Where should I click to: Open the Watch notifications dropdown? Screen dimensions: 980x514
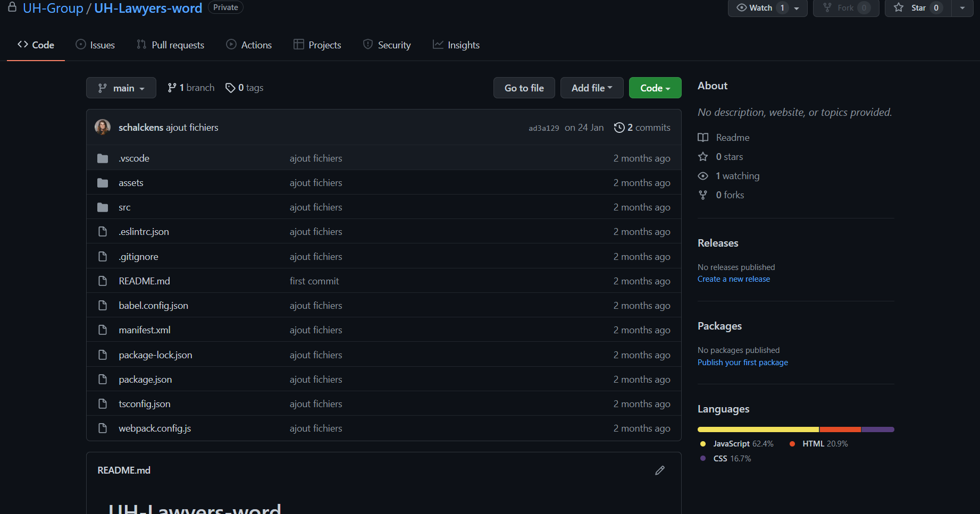tap(768, 8)
